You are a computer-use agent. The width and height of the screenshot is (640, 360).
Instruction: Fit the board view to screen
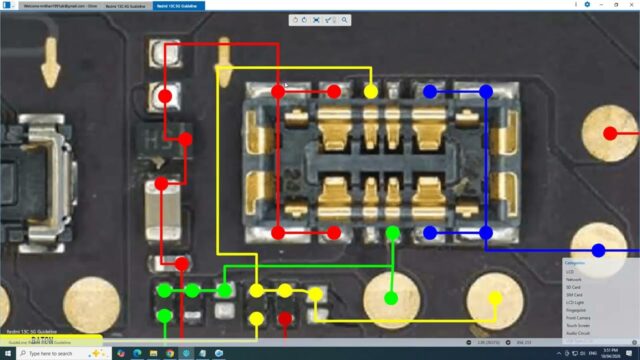[x=316, y=20]
